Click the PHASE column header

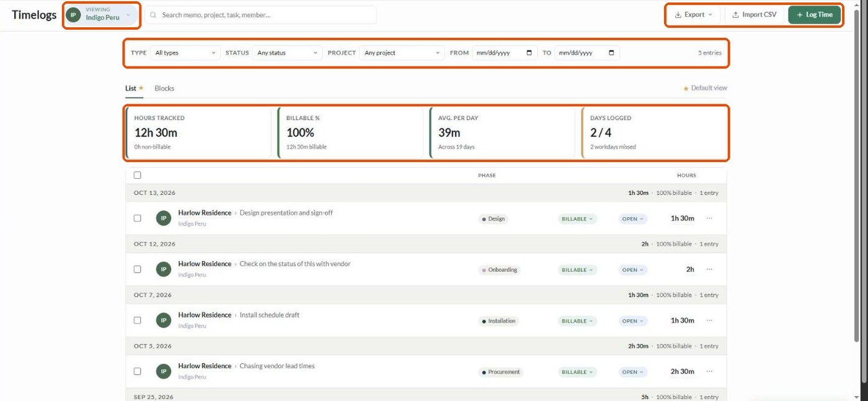point(487,175)
